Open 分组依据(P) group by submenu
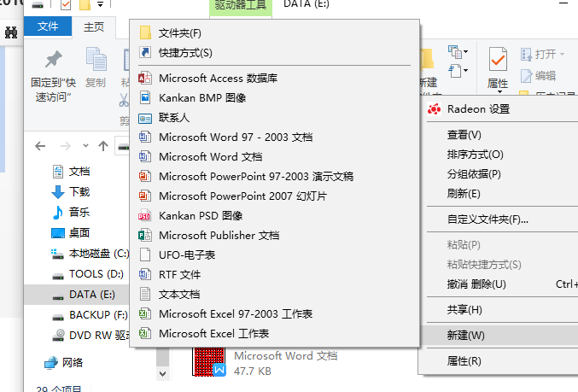578x392 pixels. tap(499, 173)
